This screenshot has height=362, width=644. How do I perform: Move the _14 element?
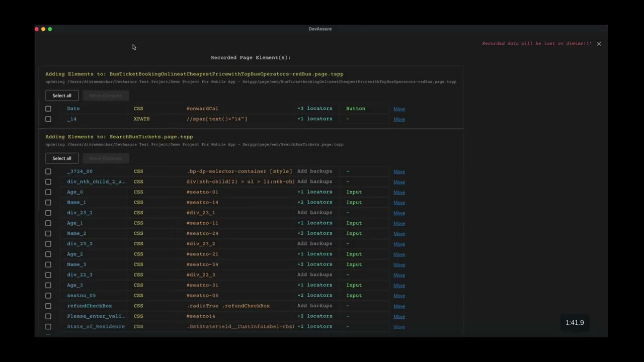(399, 119)
